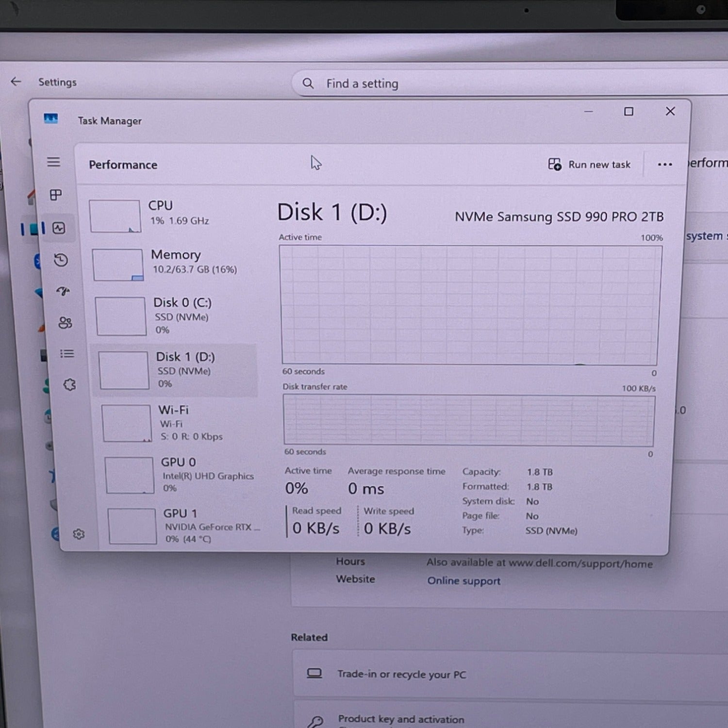Open the Online support link
The height and width of the screenshot is (728, 728).
463,581
